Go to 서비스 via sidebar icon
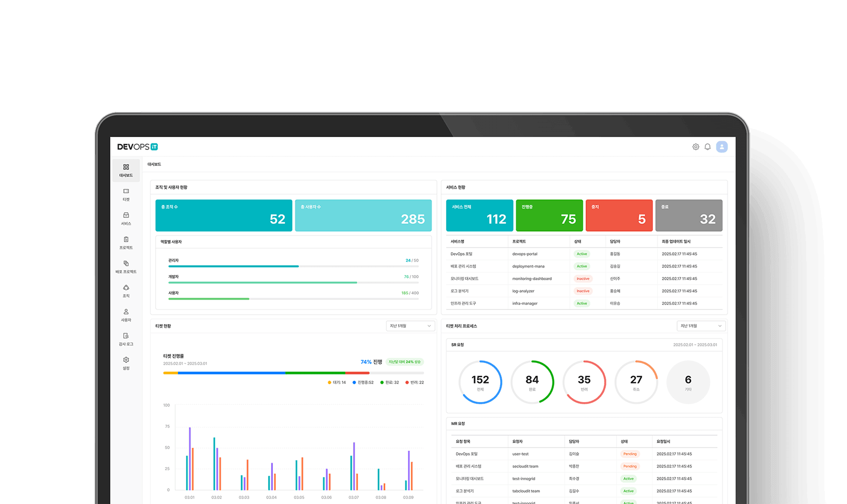The width and height of the screenshot is (847, 504). [x=126, y=219]
